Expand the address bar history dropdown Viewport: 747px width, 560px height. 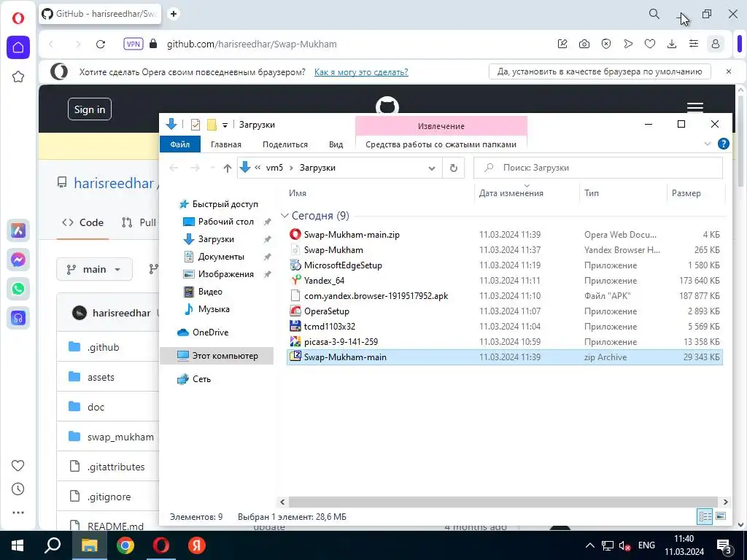tap(432, 168)
